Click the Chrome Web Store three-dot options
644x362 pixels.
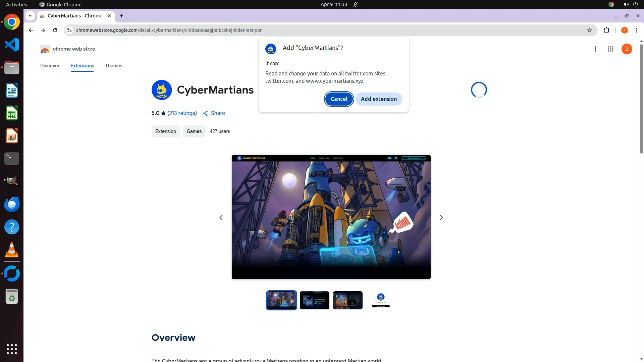pos(595,49)
